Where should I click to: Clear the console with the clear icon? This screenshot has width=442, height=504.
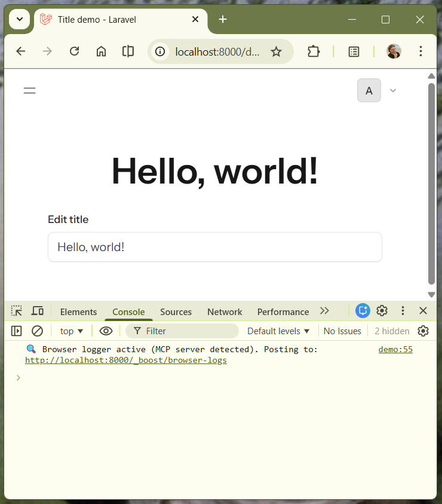37,331
